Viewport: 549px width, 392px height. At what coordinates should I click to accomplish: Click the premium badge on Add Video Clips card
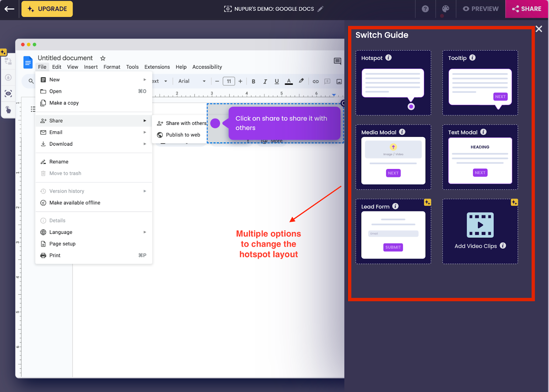(514, 202)
